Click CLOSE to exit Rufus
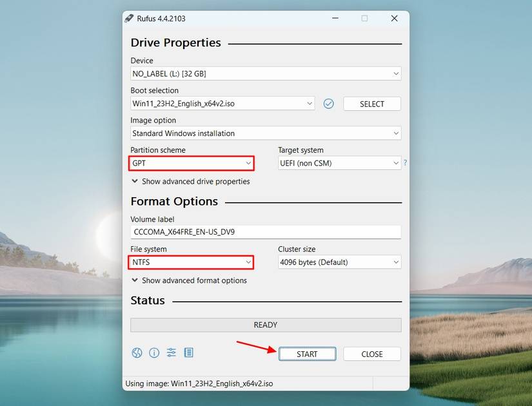 [371, 354]
